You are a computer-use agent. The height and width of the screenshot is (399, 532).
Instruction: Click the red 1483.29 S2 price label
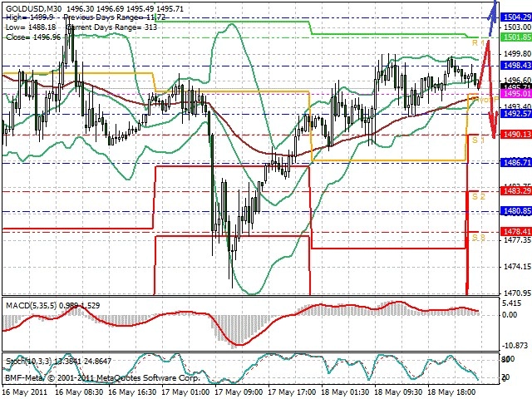[x=516, y=191]
